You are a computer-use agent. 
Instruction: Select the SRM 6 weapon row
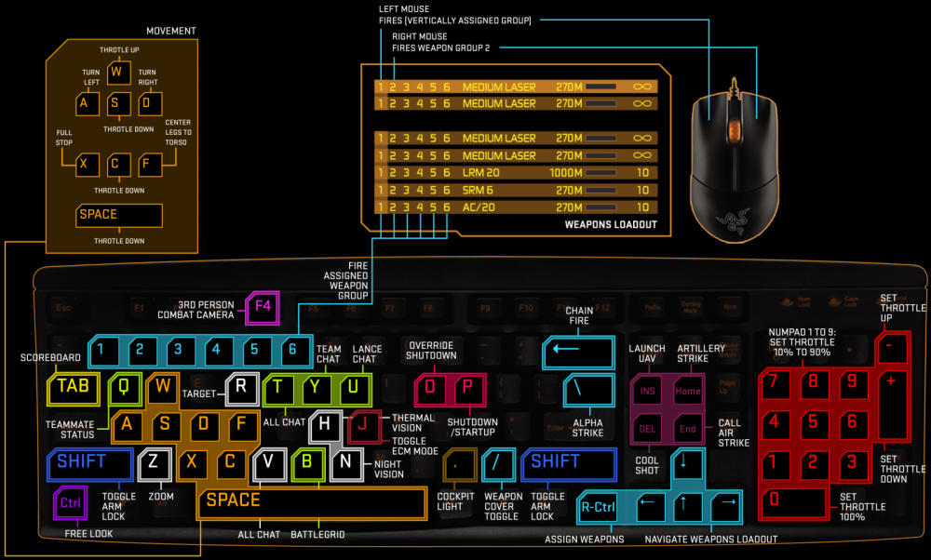coord(516,190)
